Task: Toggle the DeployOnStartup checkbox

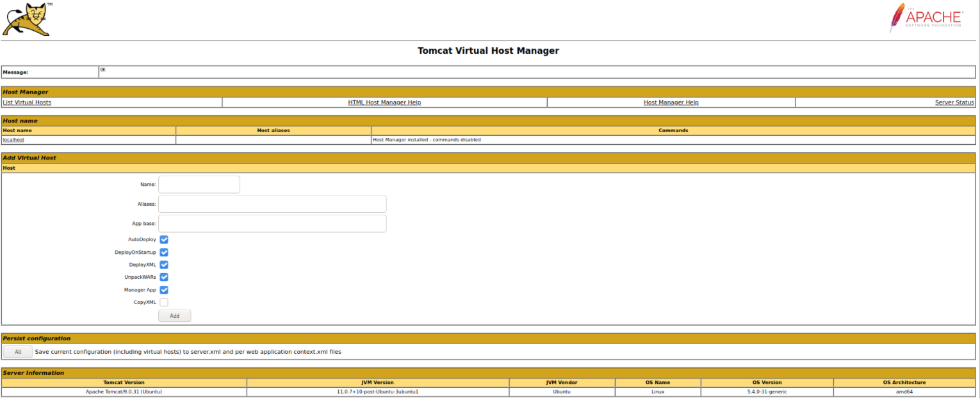Action: coord(164,253)
